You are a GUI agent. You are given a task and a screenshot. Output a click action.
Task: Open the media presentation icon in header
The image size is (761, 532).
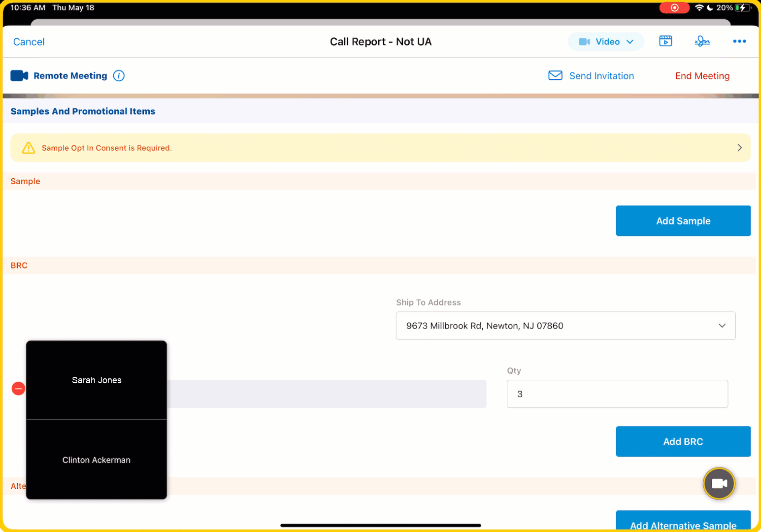[665, 41]
